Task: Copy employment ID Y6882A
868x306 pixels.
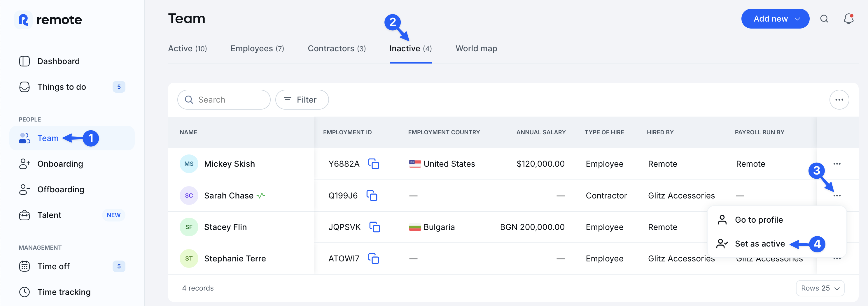Action: coord(374,164)
